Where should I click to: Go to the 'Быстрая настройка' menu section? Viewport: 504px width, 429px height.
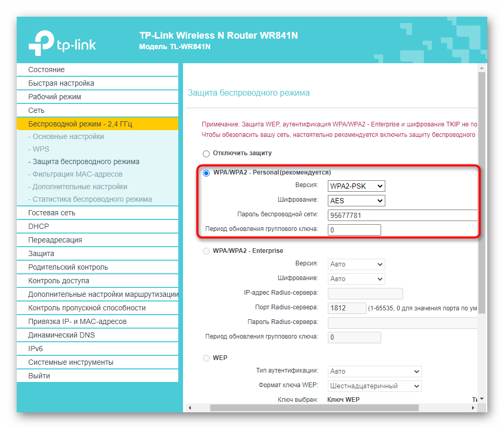61,83
